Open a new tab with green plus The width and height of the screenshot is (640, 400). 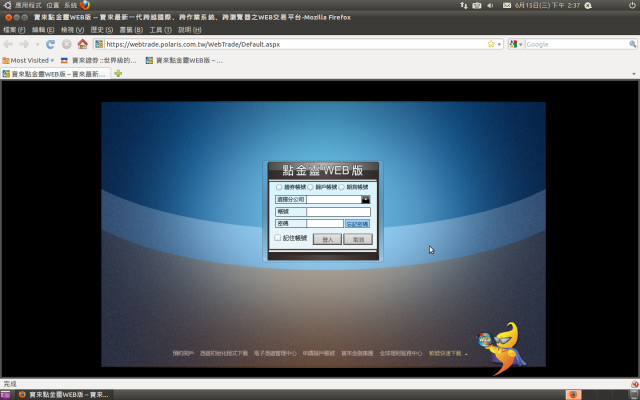118,73
